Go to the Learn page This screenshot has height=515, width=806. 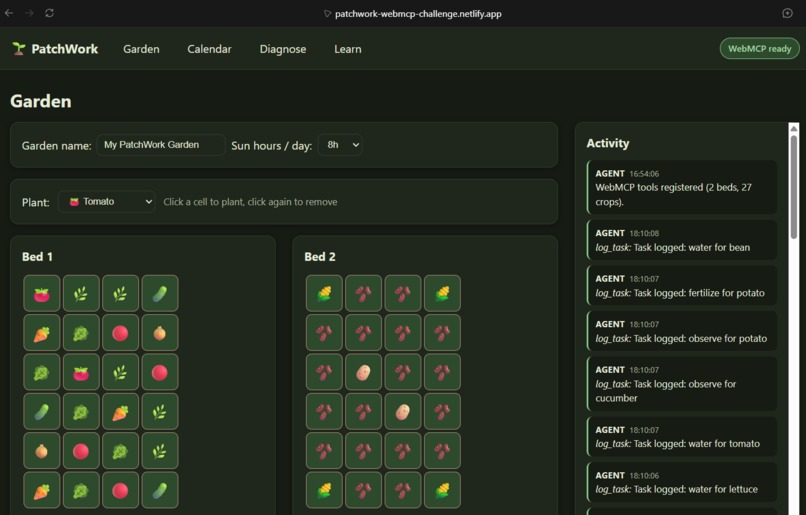pos(348,49)
